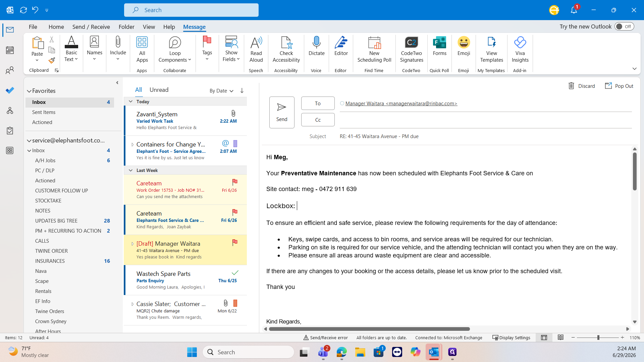Image resolution: width=644 pixels, height=362 pixels.
Task: Open View Templates
Action: pos(491,50)
